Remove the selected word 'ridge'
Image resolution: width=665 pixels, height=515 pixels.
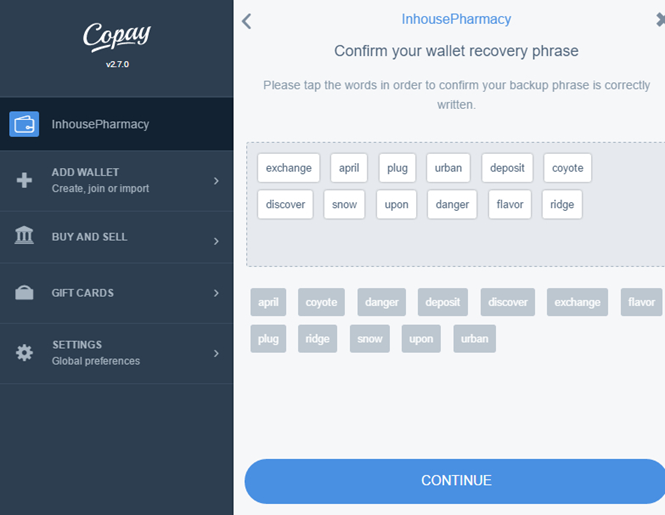(x=562, y=204)
